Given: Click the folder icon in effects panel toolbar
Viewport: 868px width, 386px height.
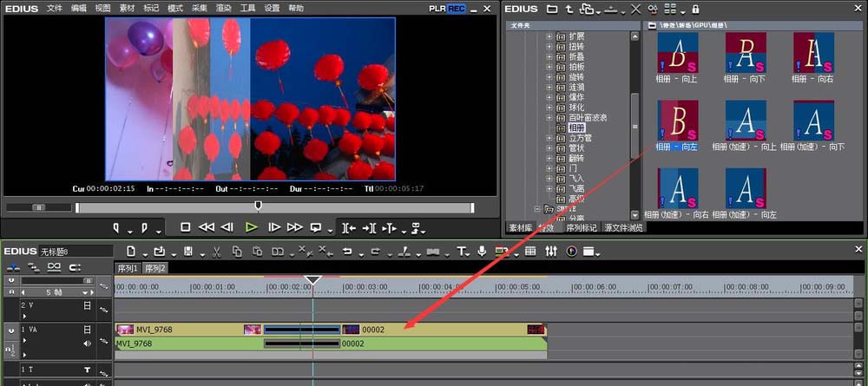Looking at the screenshot, I should coord(552,9).
